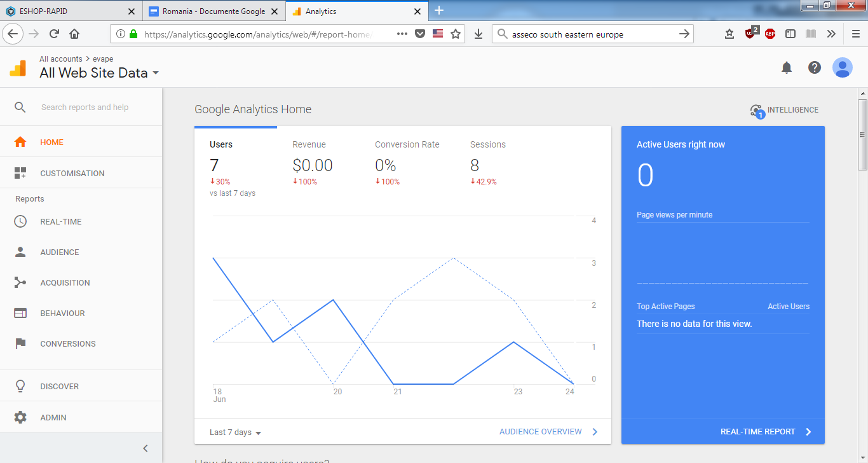Image resolution: width=868 pixels, height=463 pixels.
Task: Open the reader view book icon
Action: (x=811, y=34)
